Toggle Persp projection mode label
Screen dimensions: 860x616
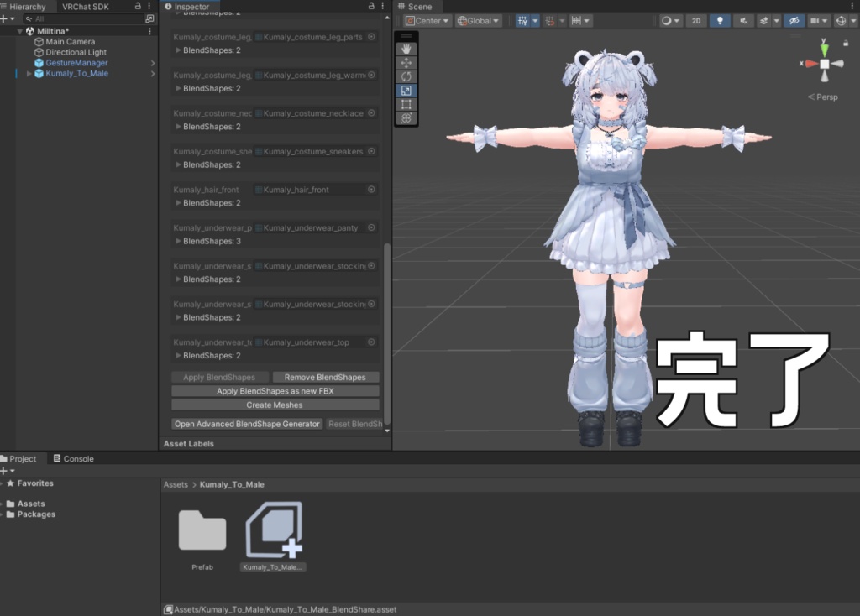[x=823, y=97]
